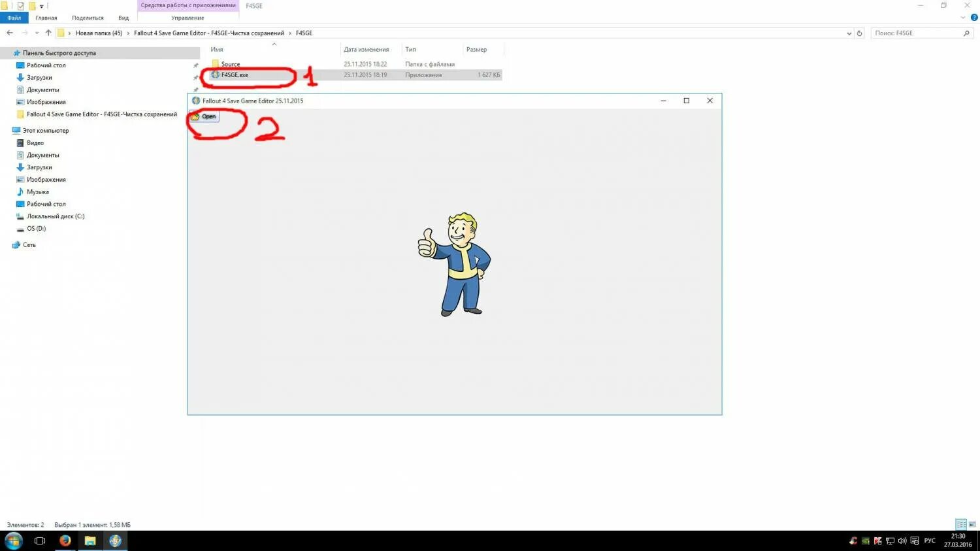Click the red tray icon left of NVIDIA
980x551 pixels.
[853, 541]
